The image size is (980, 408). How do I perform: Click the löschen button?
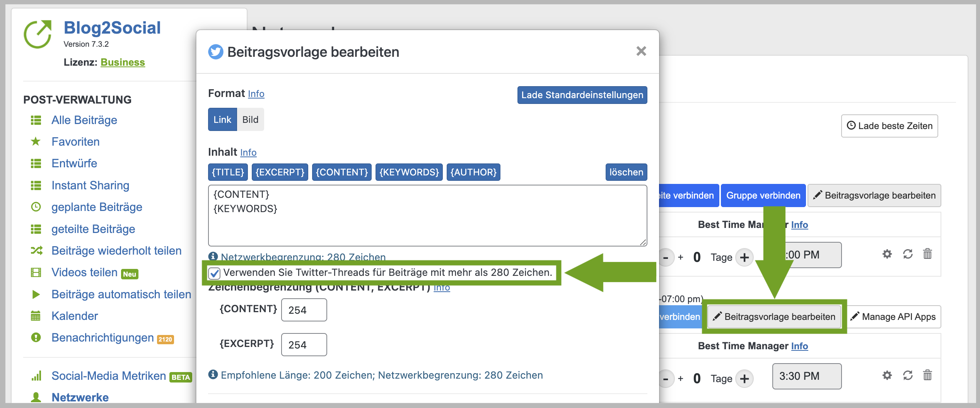click(x=626, y=172)
